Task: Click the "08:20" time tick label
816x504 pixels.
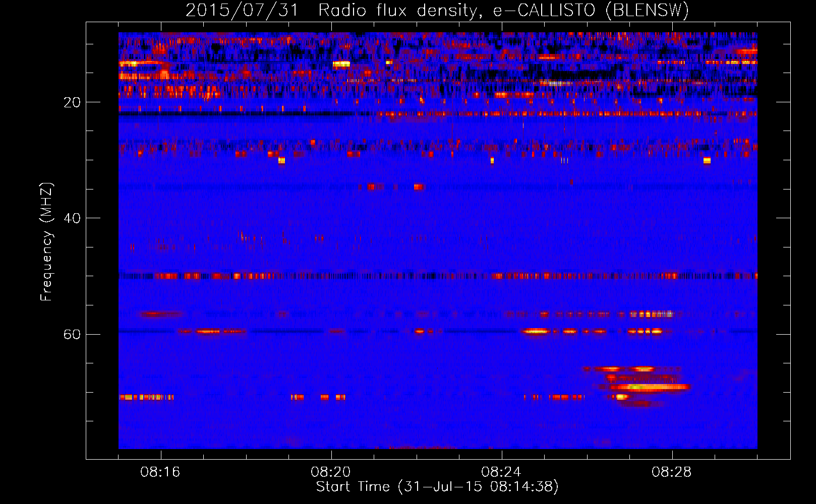Action: (331, 472)
